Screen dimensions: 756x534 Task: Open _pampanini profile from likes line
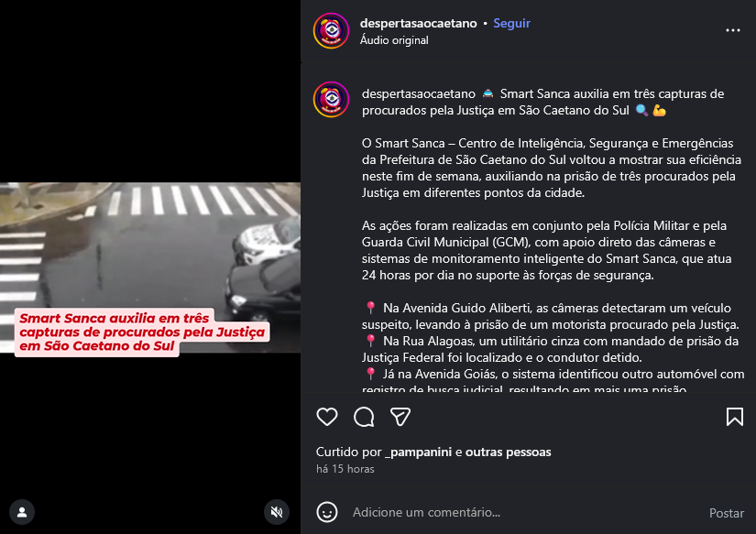419,452
